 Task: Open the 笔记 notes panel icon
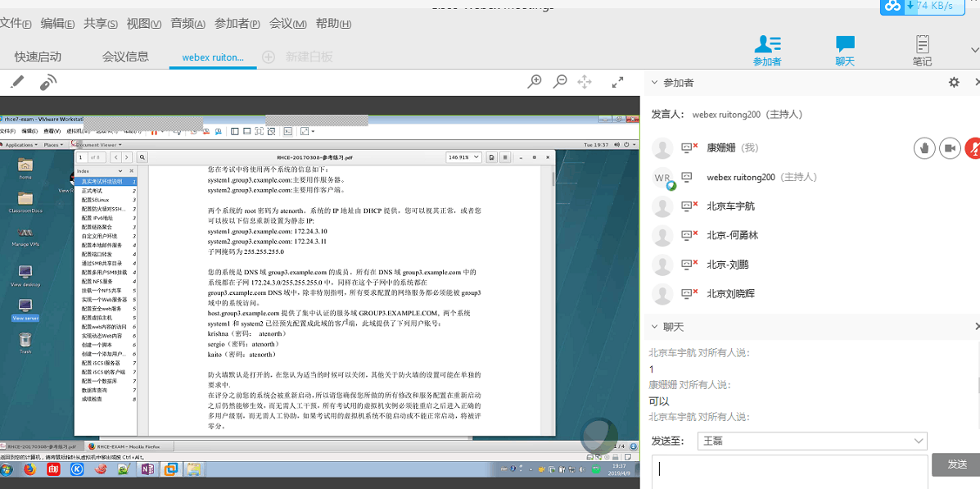point(922,51)
